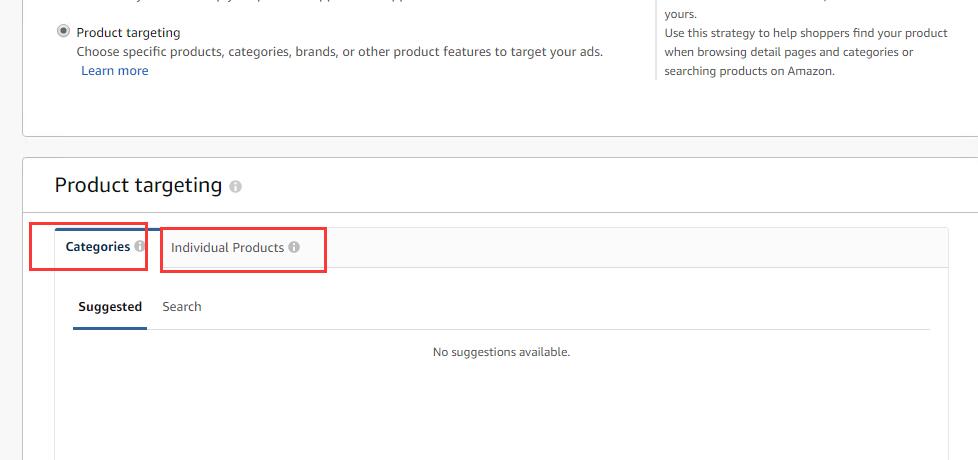The height and width of the screenshot is (460, 978).
Task: Click 'Choose specific products, categories' description text
Action: pyautogui.click(x=340, y=51)
